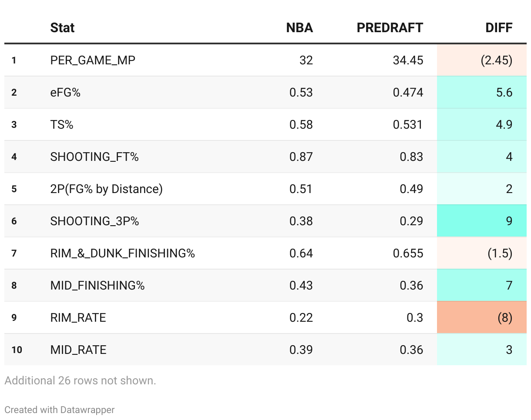The image size is (531, 420).
Task: Sort by the NBA column header
Action: pyautogui.click(x=299, y=28)
